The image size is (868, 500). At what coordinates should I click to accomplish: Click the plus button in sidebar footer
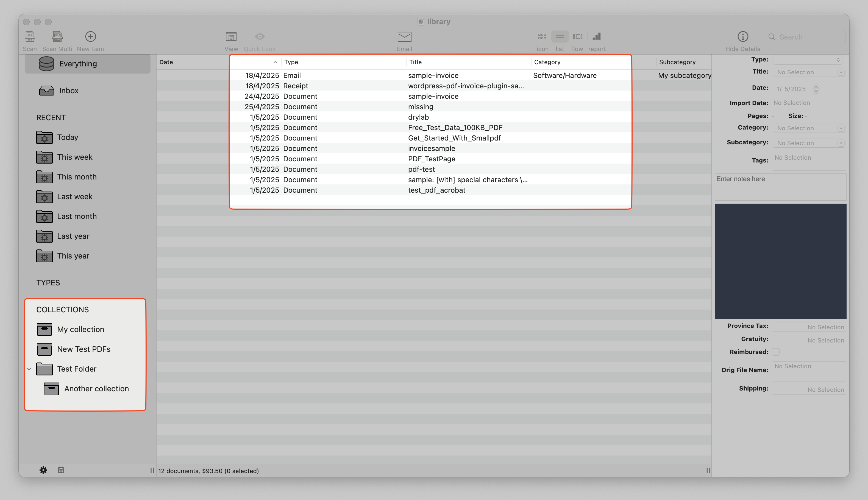tap(27, 470)
